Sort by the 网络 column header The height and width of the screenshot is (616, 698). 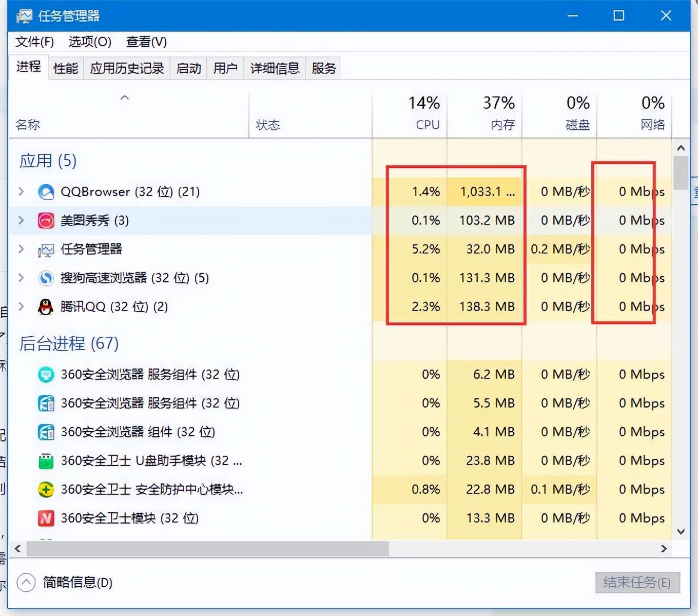click(634, 115)
